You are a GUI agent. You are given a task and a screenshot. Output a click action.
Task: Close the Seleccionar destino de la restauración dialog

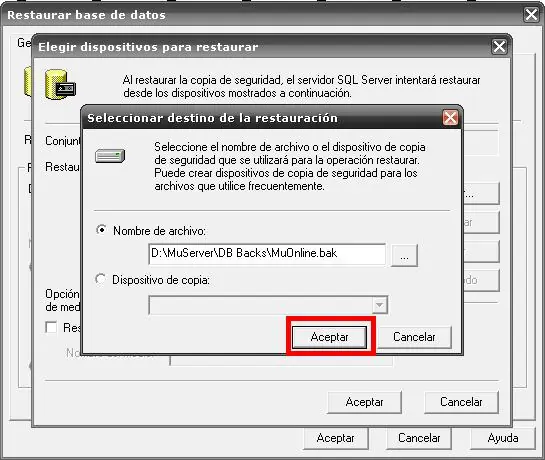450,118
